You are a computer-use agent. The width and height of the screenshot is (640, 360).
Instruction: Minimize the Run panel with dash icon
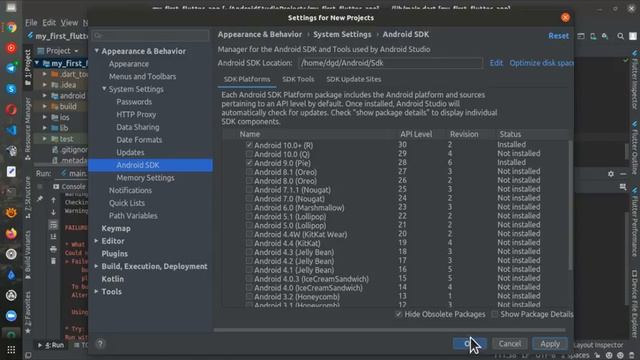pyautogui.click(x=623, y=174)
